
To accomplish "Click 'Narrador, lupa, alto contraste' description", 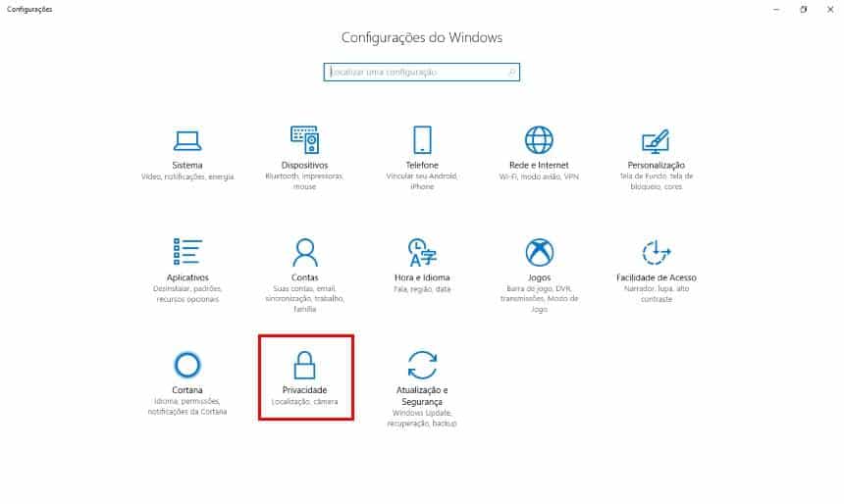I will [657, 294].
